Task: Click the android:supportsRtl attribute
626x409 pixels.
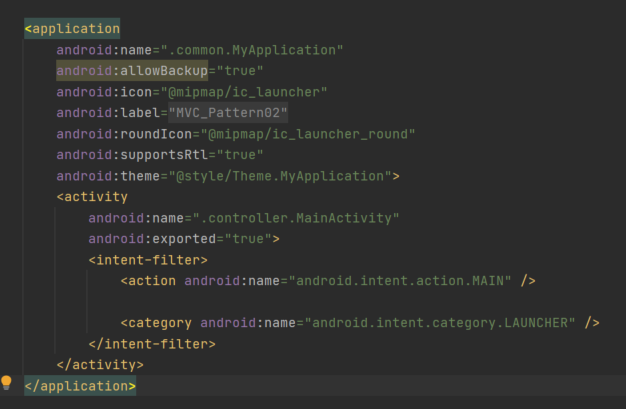Action: point(132,155)
